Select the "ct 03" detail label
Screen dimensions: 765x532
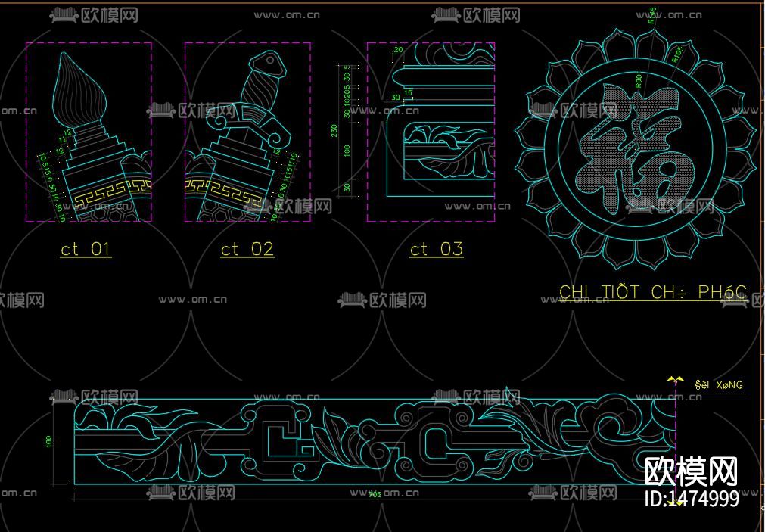(x=436, y=249)
